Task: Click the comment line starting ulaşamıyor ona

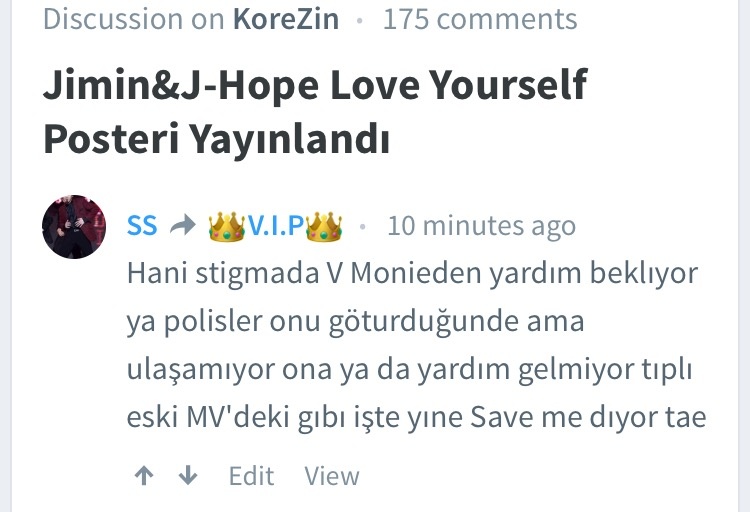Action: click(409, 369)
